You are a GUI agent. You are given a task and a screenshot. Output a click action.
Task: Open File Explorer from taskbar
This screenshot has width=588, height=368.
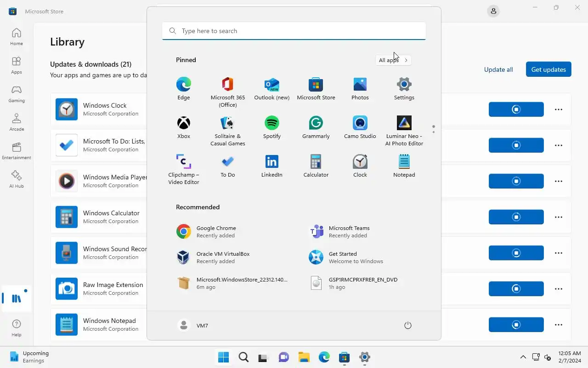click(x=304, y=357)
